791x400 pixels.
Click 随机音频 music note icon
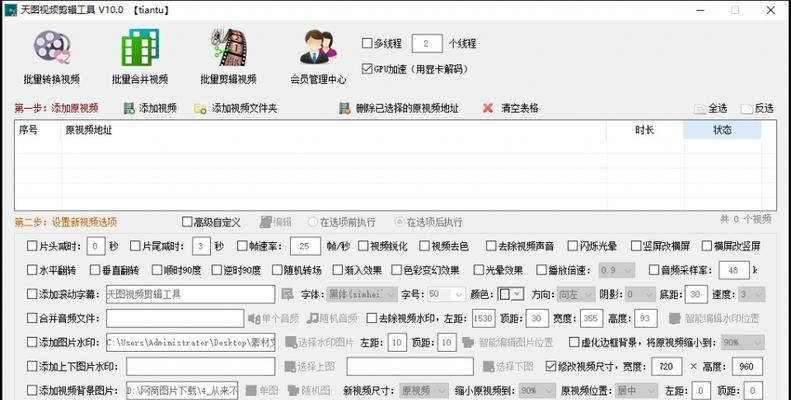(313, 318)
